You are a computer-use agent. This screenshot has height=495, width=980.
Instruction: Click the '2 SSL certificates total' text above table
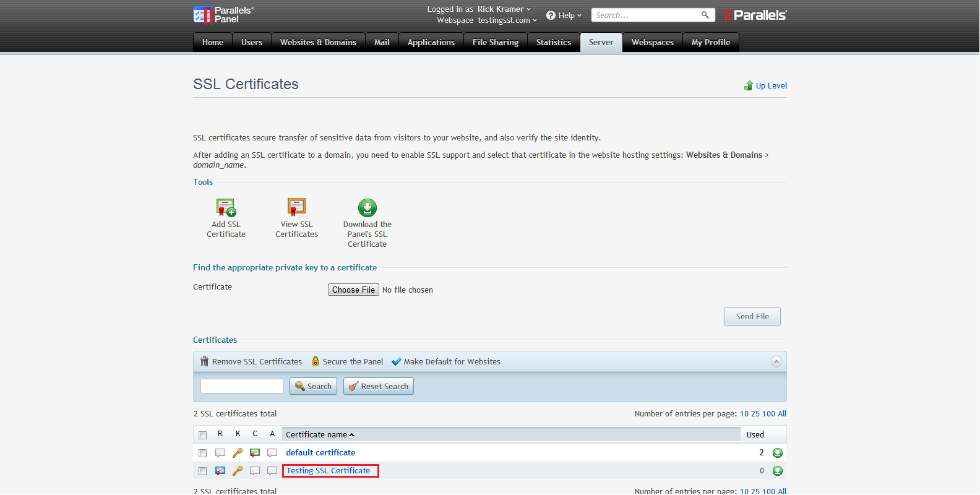pos(235,413)
